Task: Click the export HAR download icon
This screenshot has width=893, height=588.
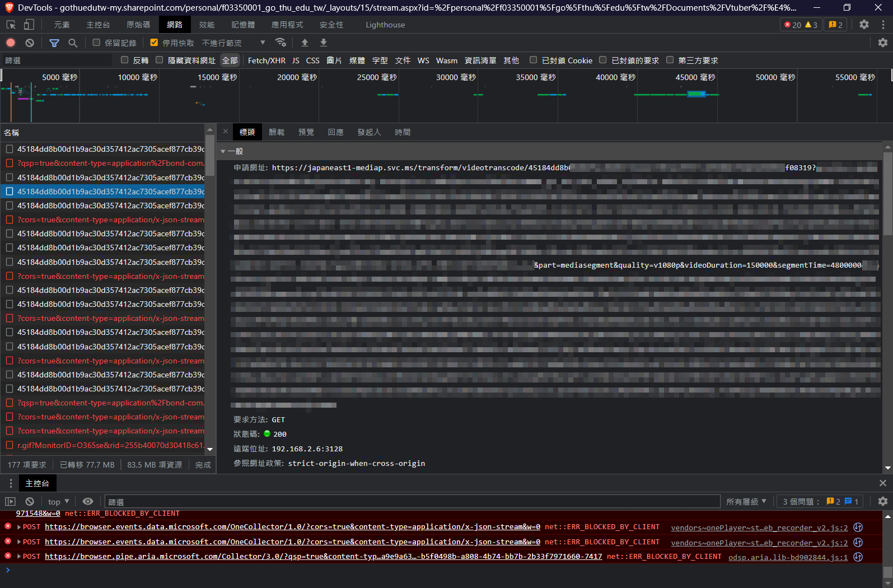Action: coord(324,43)
